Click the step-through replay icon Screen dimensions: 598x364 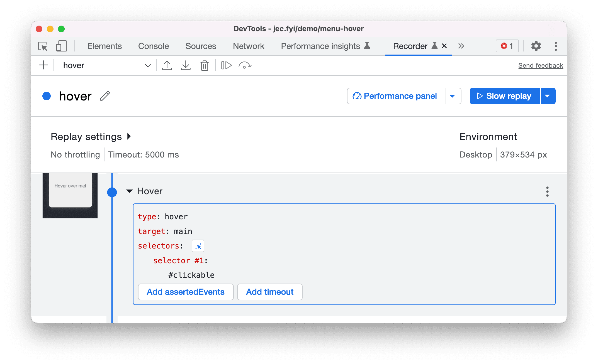[x=226, y=65]
